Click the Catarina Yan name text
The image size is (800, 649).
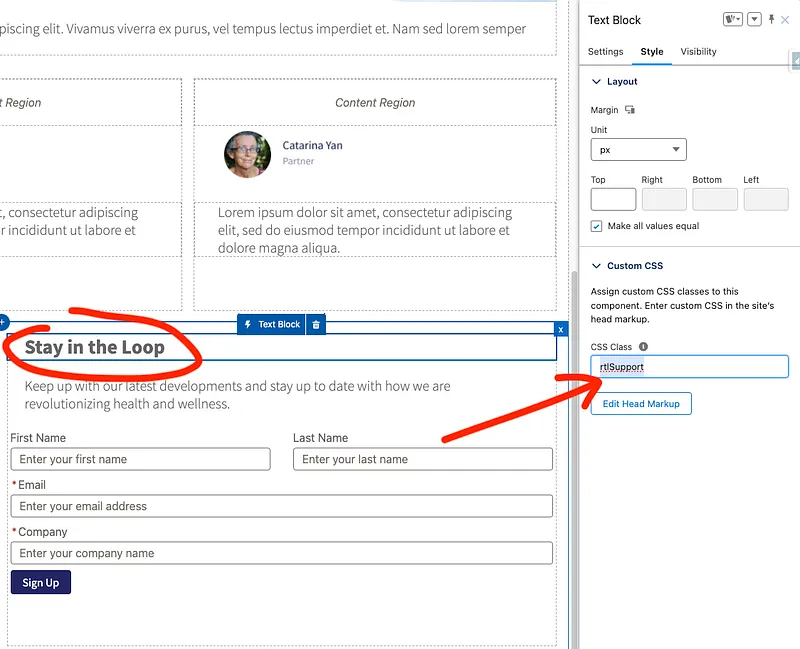point(312,145)
